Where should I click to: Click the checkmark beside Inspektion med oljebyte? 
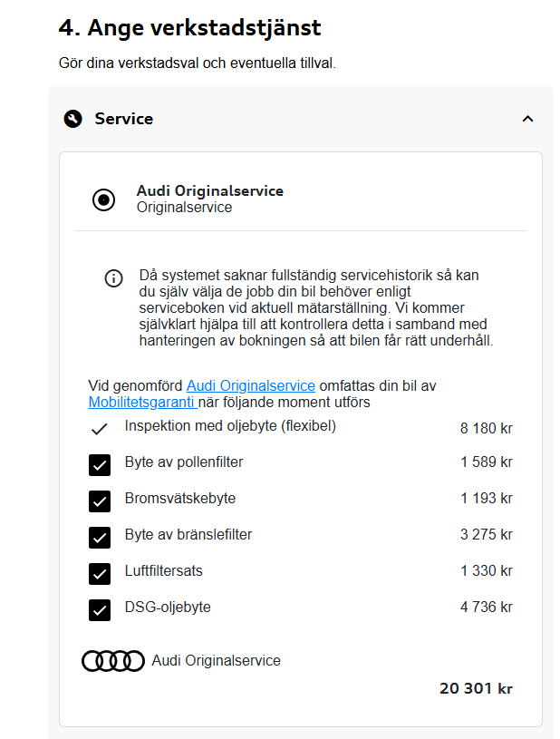pos(100,428)
